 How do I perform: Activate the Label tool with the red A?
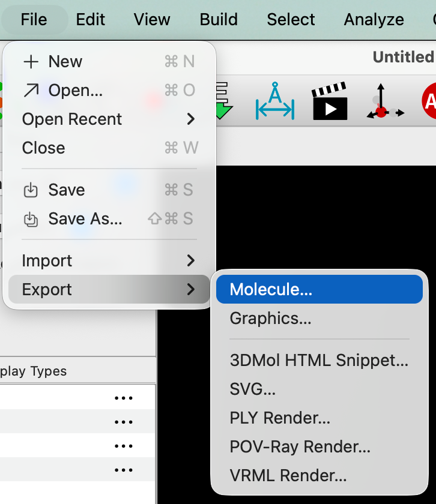431,101
